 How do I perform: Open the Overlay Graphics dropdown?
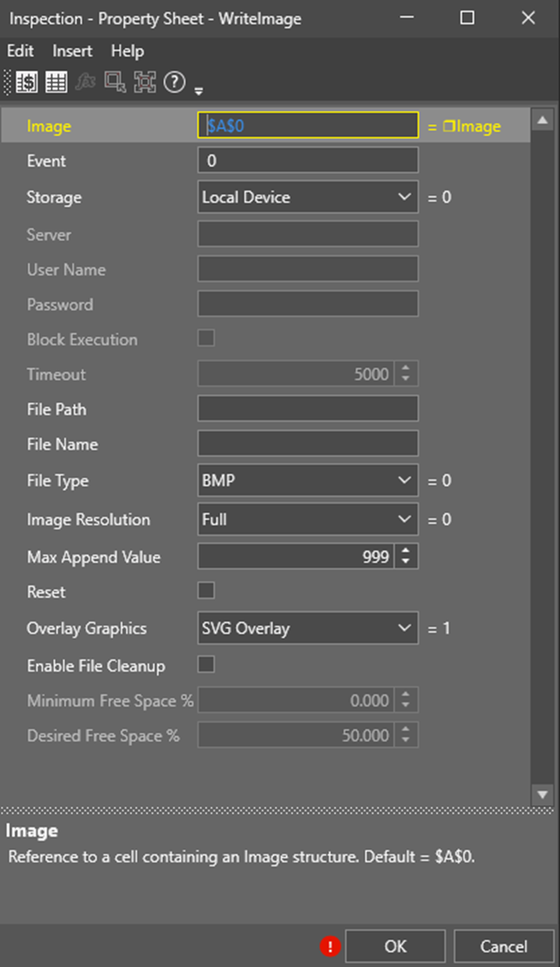coord(307,628)
